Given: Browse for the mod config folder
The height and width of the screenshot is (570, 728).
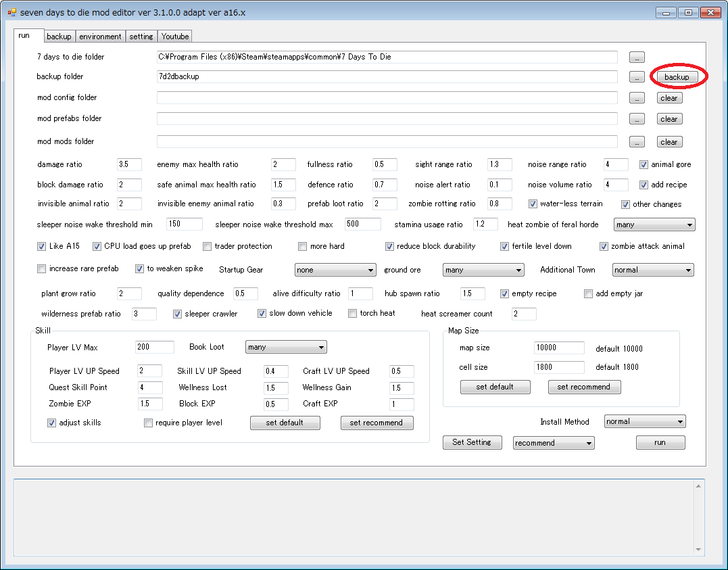Looking at the screenshot, I should (637, 98).
